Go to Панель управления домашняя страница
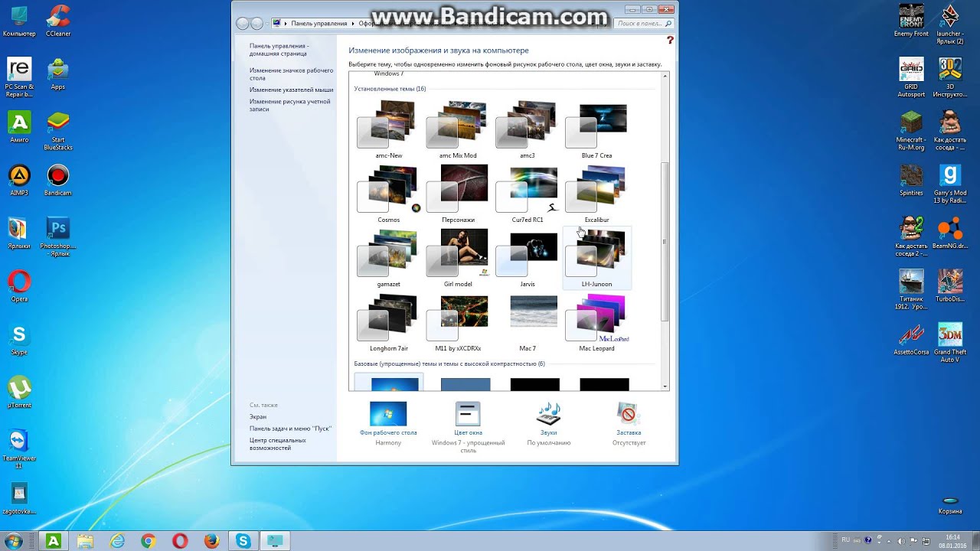Viewport: 980px width, 551px height. 279,50
